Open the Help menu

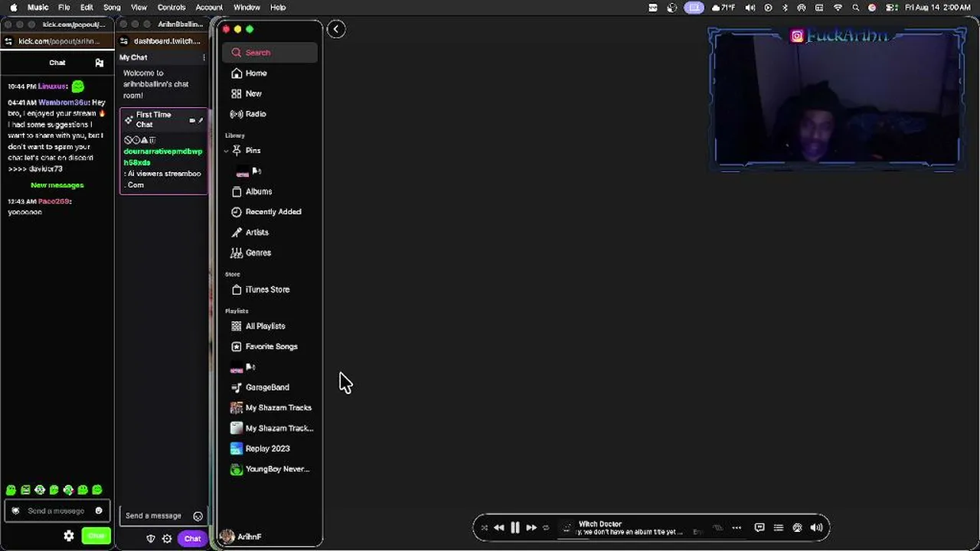278,8
